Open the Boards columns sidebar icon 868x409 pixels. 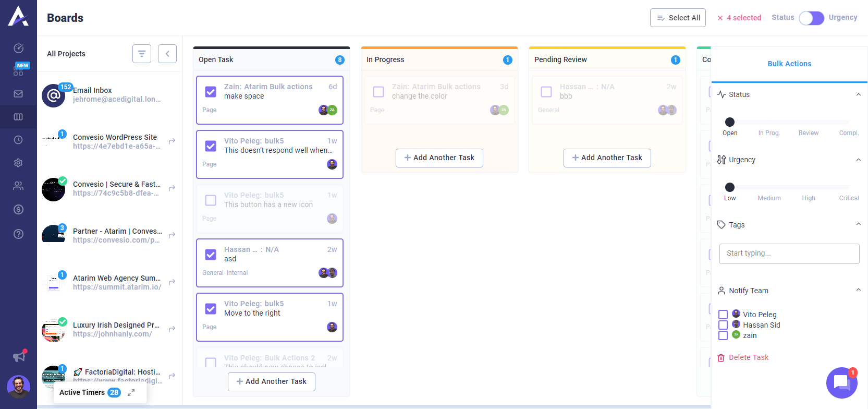[x=18, y=117]
